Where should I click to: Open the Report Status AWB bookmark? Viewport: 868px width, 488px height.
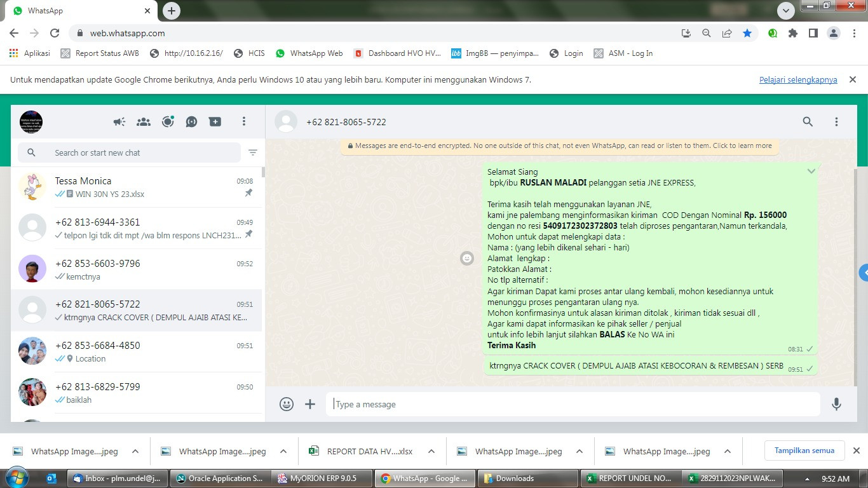(x=100, y=53)
